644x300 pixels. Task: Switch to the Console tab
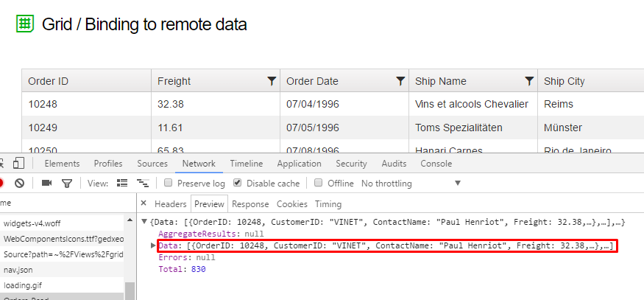click(x=436, y=164)
